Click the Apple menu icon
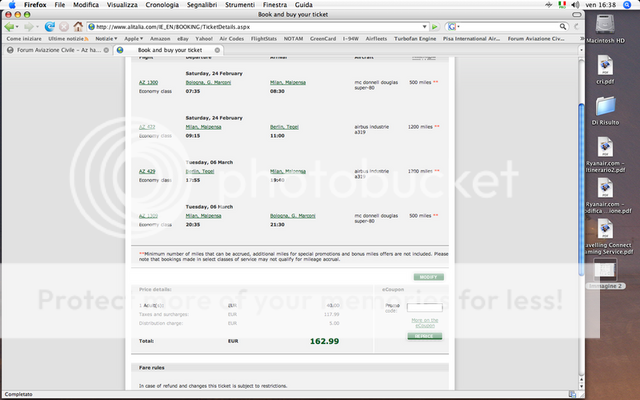This screenshot has height=400, width=640. 10,5
